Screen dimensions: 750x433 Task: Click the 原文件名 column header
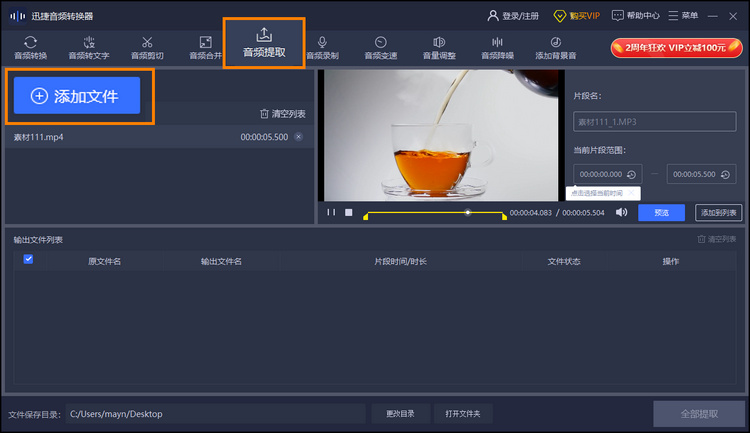point(104,261)
